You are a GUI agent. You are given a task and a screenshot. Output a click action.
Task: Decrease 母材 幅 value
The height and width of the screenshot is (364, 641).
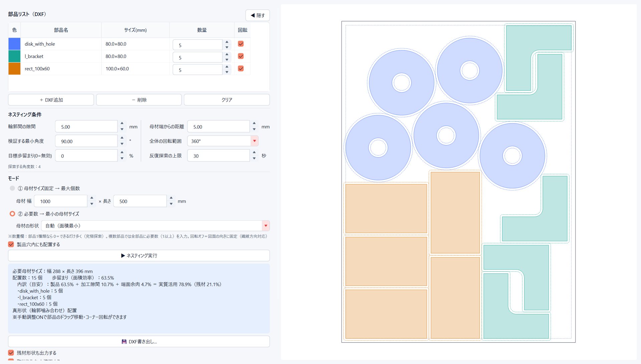click(x=92, y=204)
